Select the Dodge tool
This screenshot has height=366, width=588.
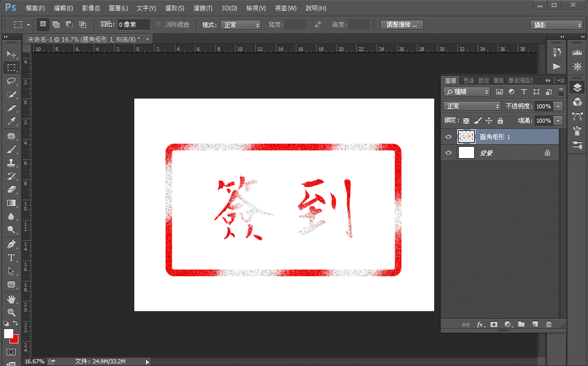(x=11, y=230)
